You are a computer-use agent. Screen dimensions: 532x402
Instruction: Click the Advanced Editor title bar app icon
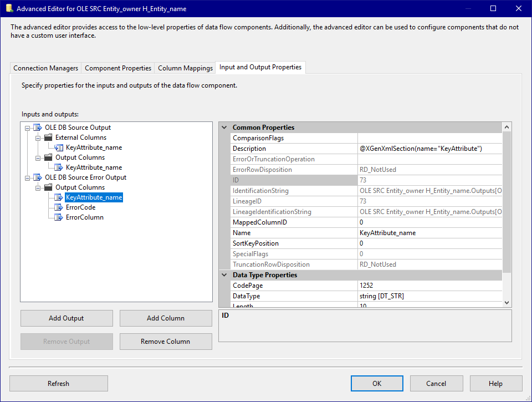(9, 8)
